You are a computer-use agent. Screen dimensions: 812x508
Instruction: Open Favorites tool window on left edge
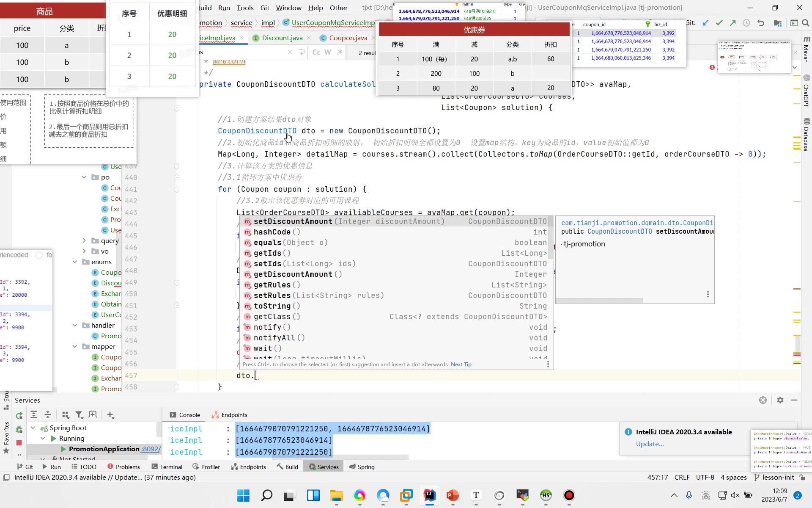tap(6, 437)
